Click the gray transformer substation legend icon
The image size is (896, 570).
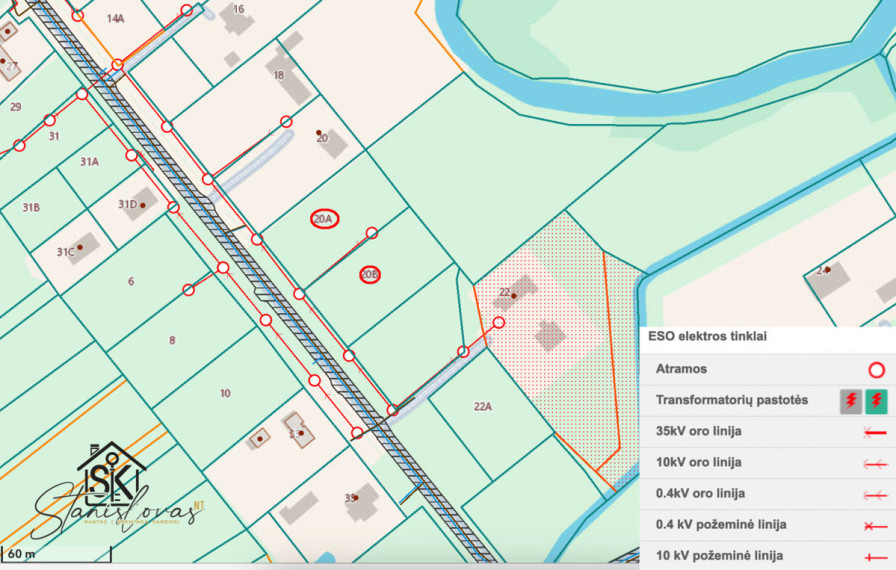tap(850, 401)
